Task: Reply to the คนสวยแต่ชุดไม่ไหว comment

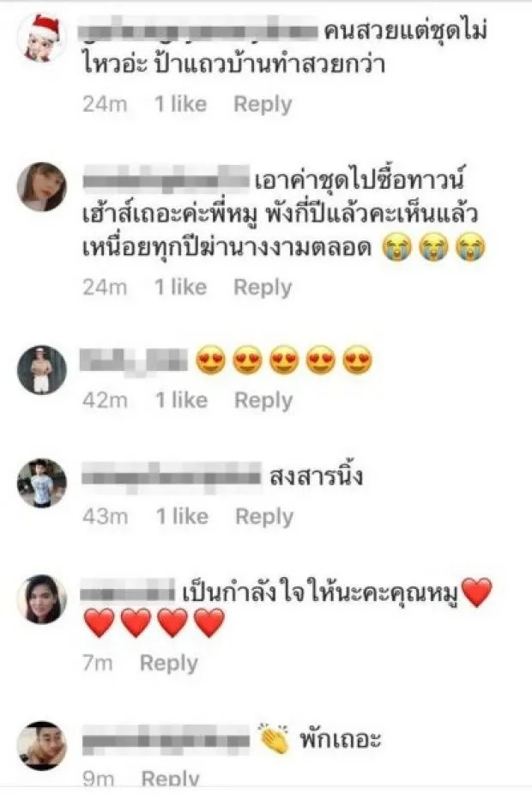Action: click(263, 105)
